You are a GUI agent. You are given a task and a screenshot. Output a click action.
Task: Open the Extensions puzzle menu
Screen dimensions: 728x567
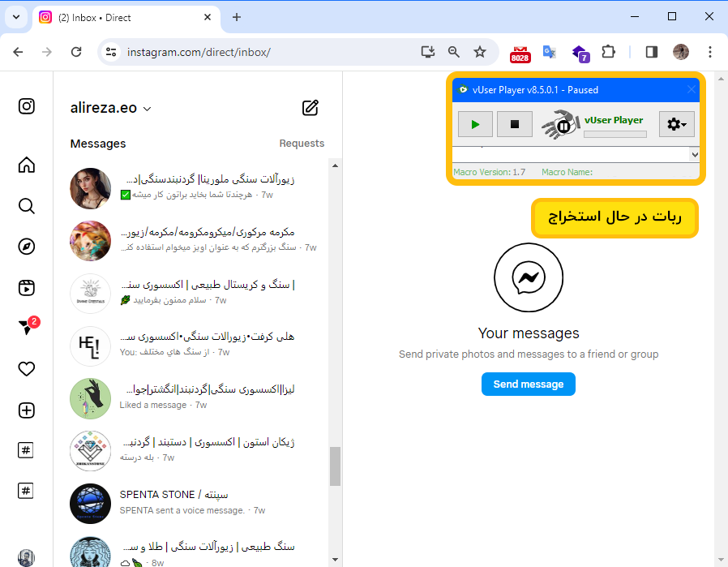[608, 52]
